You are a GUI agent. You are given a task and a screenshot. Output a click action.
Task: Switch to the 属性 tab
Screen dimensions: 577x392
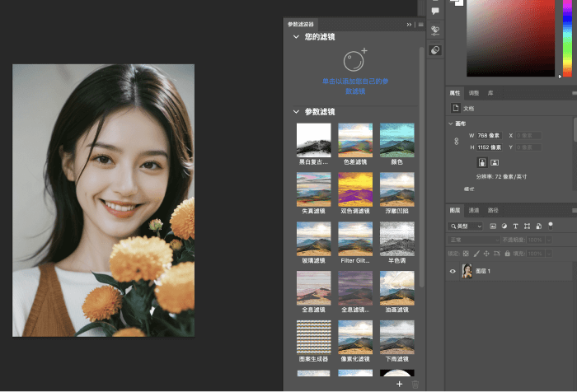[x=455, y=93]
